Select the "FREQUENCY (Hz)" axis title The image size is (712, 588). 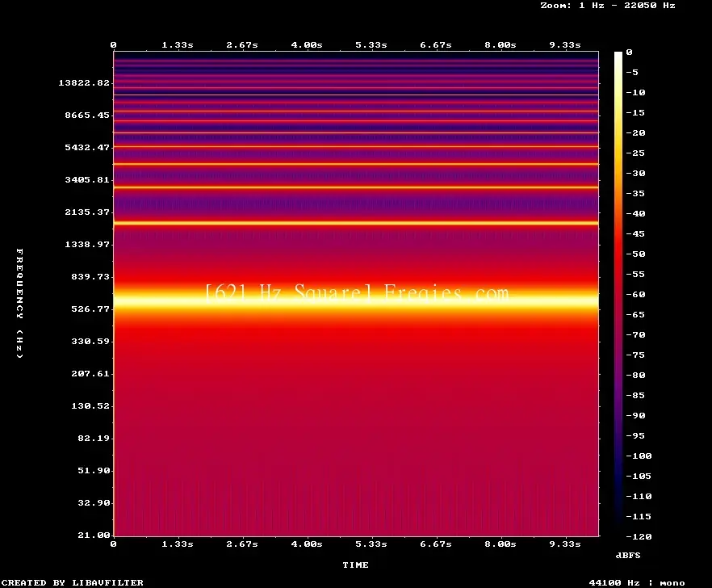click(19, 304)
